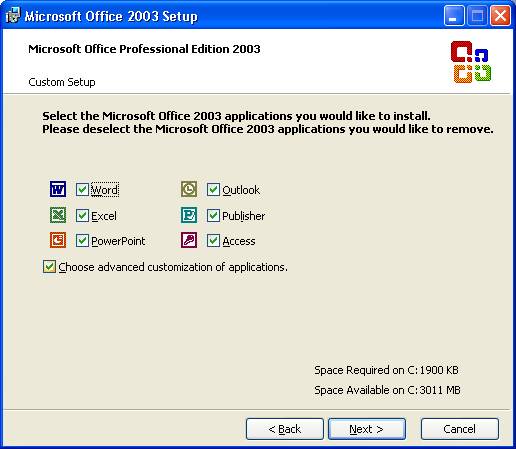Click the Excel application icon
This screenshot has height=449, width=516.
point(58,215)
